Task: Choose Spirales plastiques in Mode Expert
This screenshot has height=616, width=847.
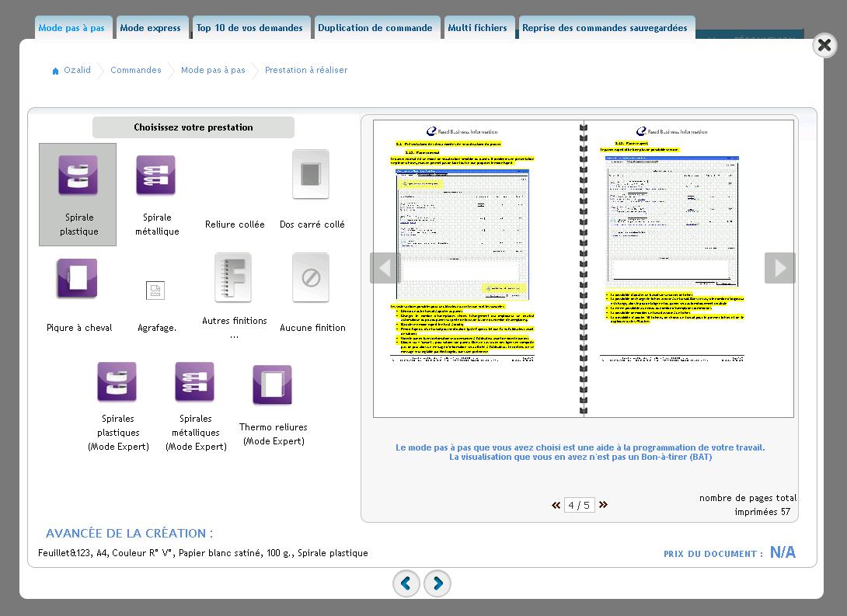Action: pos(117,381)
